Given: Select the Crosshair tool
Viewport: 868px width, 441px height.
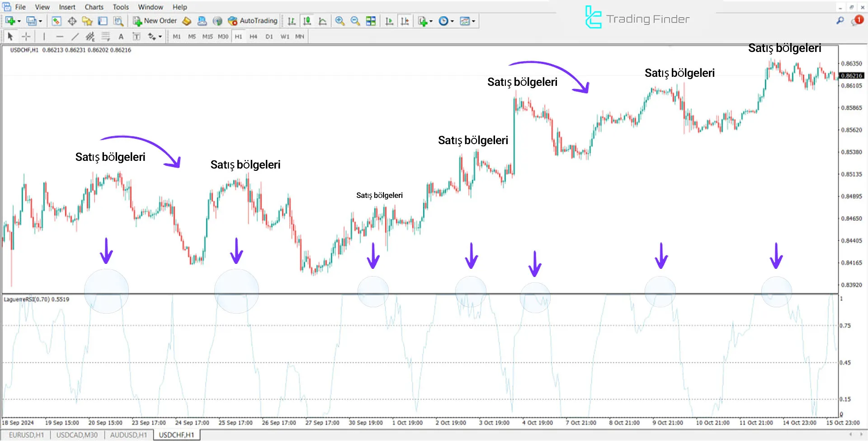Looking at the screenshot, I should point(26,36).
